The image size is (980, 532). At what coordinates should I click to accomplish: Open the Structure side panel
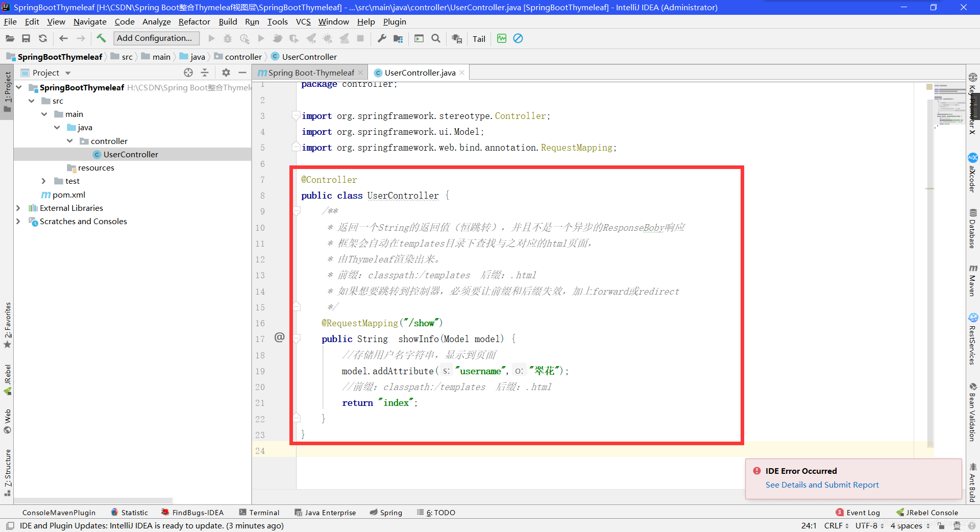coord(7,473)
